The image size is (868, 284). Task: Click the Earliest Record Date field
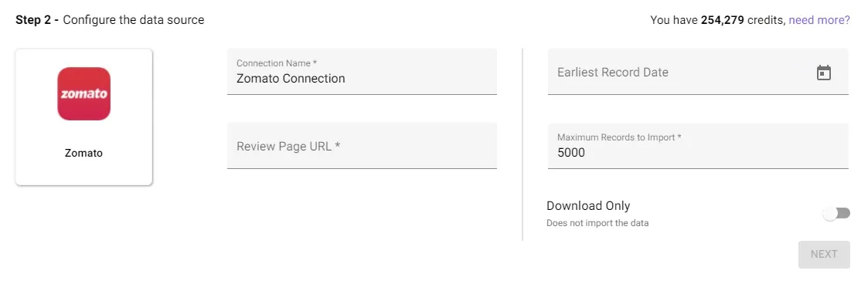(698, 72)
